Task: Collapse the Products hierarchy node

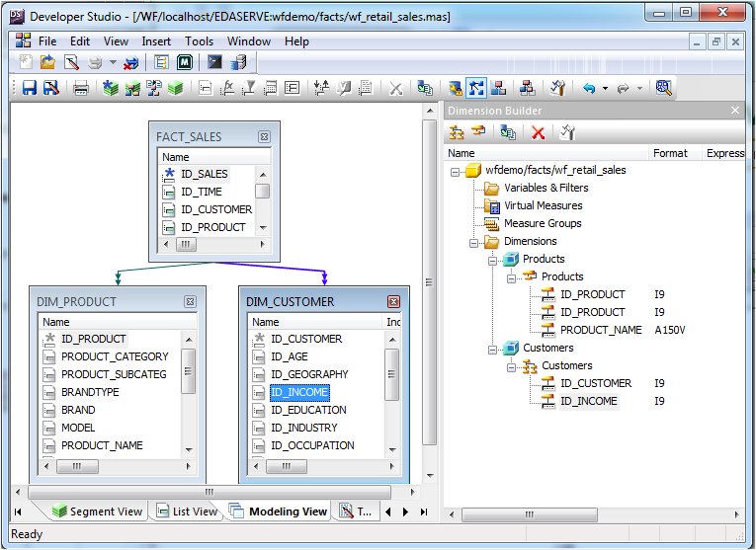Action: [511, 278]
